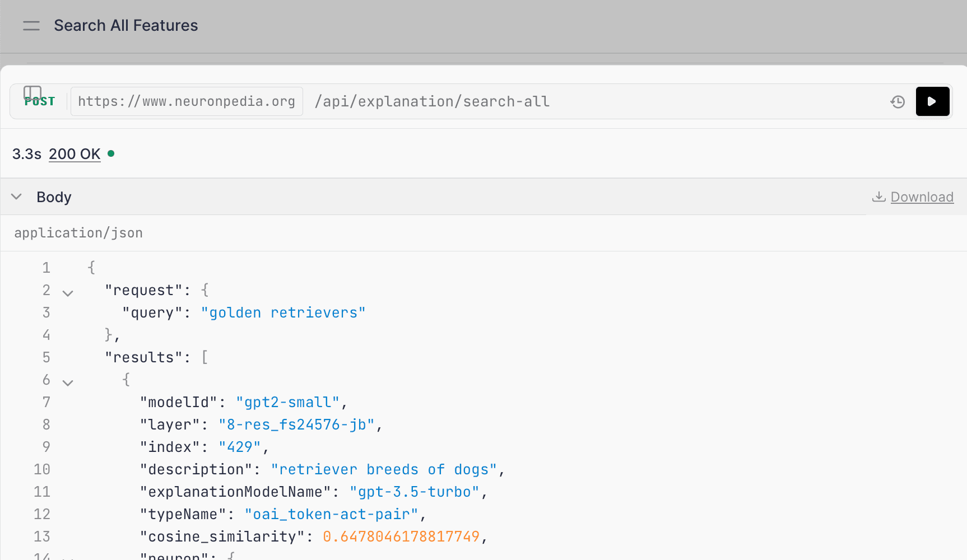The height and width of the screenshot is (560, 967).
Task: Collapse the "neuron" object on line 14
Action: [68, 557]
